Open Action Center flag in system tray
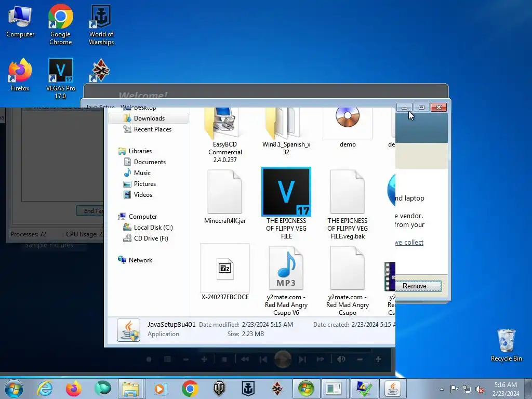The width and height of the screenshot is (532, 399). pyautogui.click(x=454, y=389)
